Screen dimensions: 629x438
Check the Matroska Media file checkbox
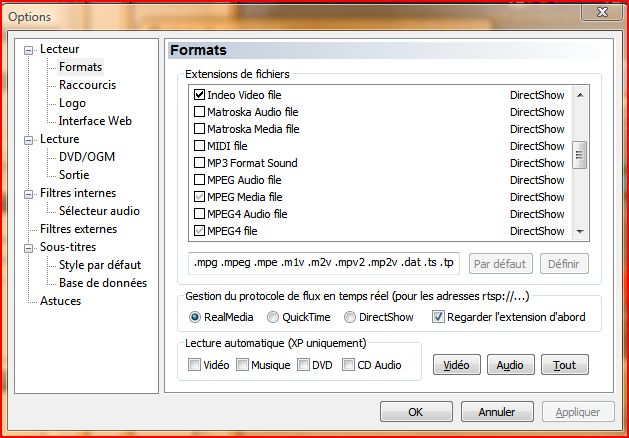(199, 129)
